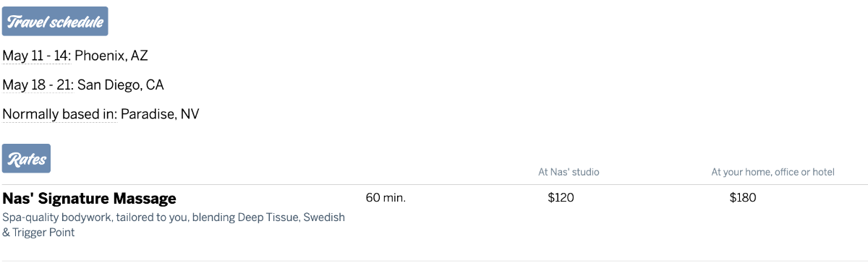Click the San Diego, CA location text
868x263 pixels.
pyautogui.click(x=121, y=85)
